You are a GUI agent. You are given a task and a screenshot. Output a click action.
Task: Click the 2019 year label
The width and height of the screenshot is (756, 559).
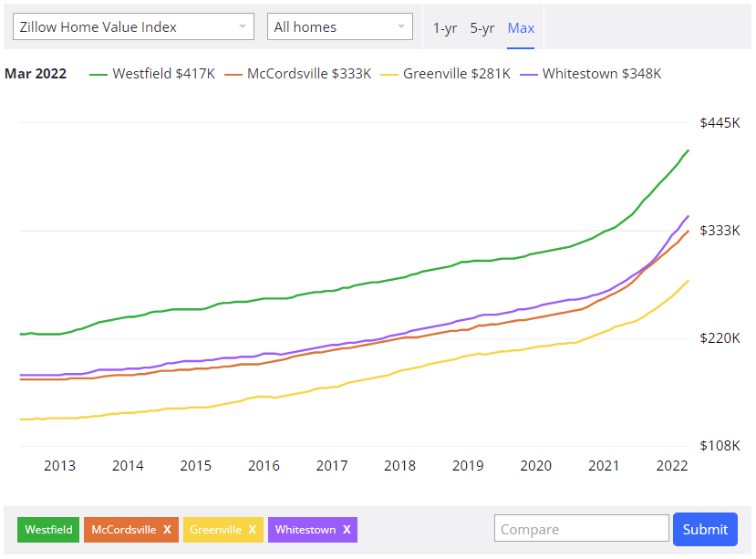(x=468, y=465)
